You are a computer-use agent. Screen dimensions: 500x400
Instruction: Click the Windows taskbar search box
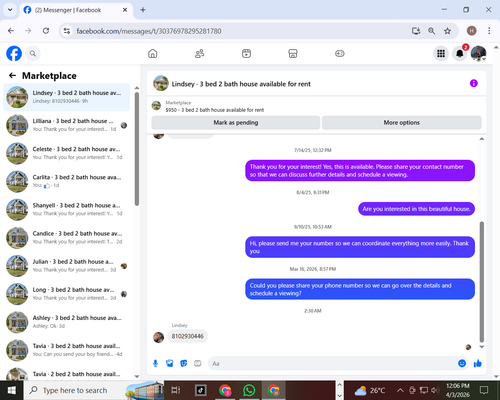coord(93,390)
